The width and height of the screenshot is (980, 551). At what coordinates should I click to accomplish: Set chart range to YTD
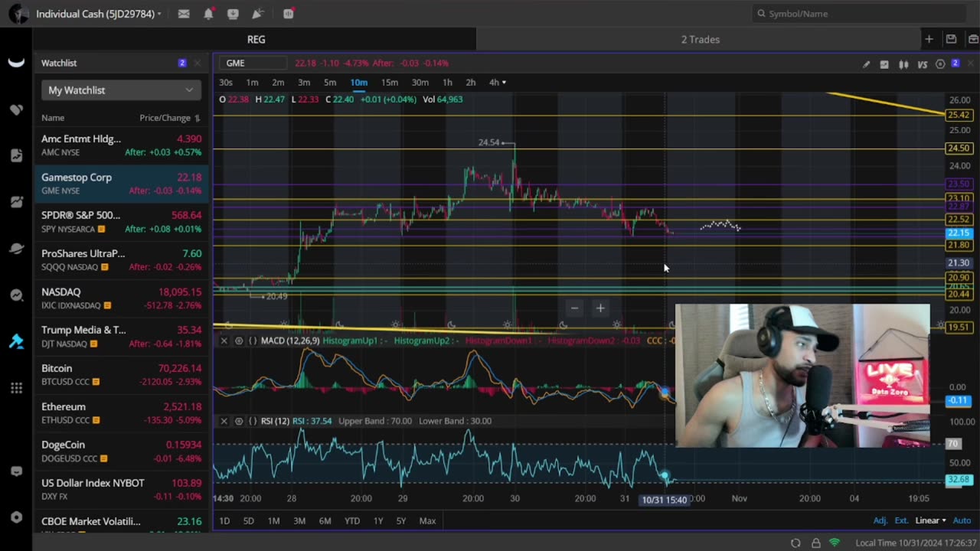352,521
